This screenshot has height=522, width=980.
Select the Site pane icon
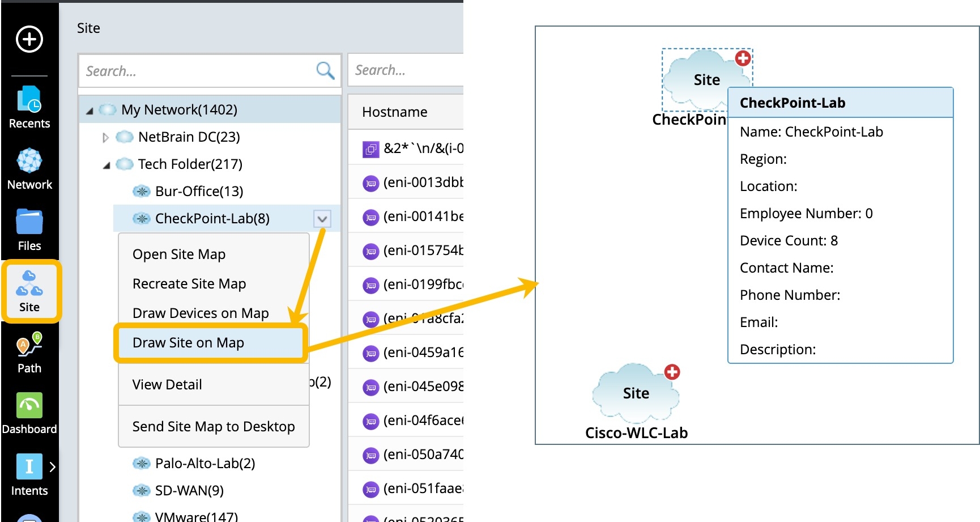pos(29,291)
